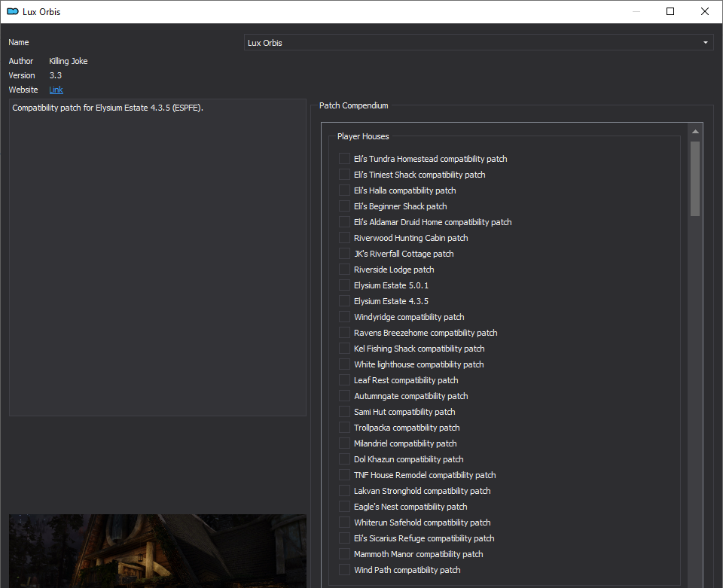Click the description text box
The height and width of the screenshot is (588, 723).
click(157, 257)
